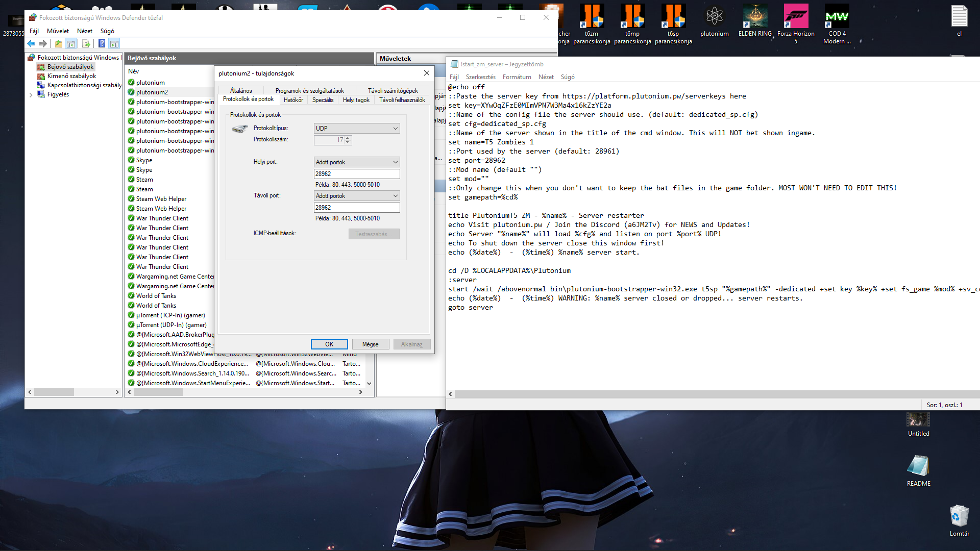Click the Alkalmaz button
The image size is (980, 551).
(x=412, y=344)
